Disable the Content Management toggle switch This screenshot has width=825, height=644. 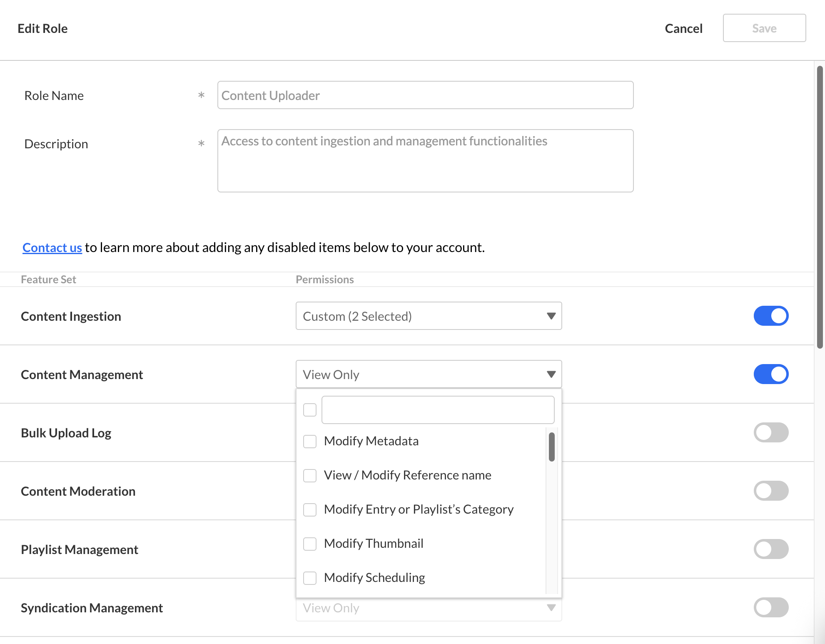771,374
